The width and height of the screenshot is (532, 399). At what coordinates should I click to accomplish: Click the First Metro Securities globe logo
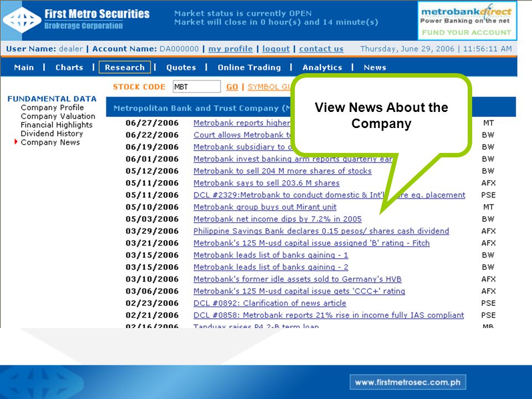[x=22, y=20]
